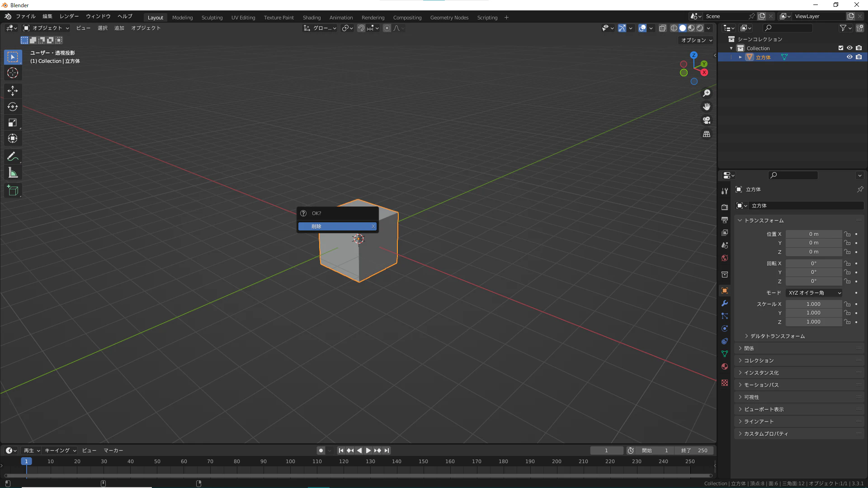The image size is (868, 488).
Task: Click the Scale X value field
Action: 813,304
